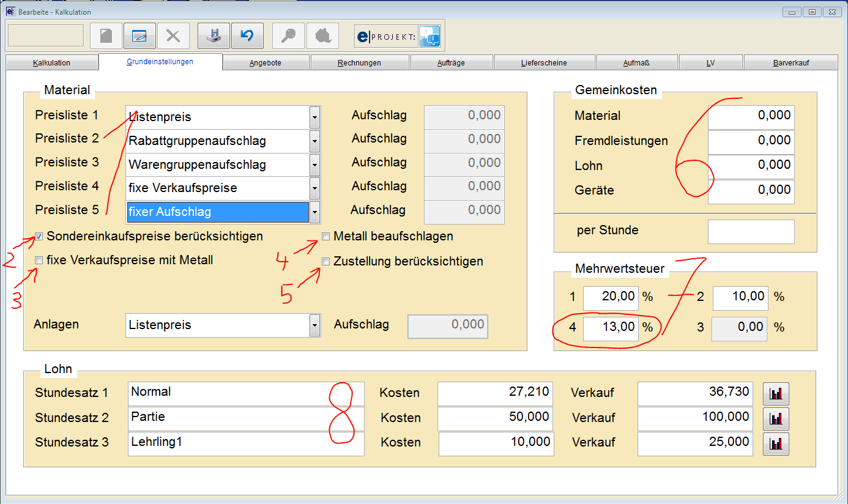The height and width of the screenshot is (504, 848).
Task: Click Kosten field showing 50,000
Action: coord(496,419)
